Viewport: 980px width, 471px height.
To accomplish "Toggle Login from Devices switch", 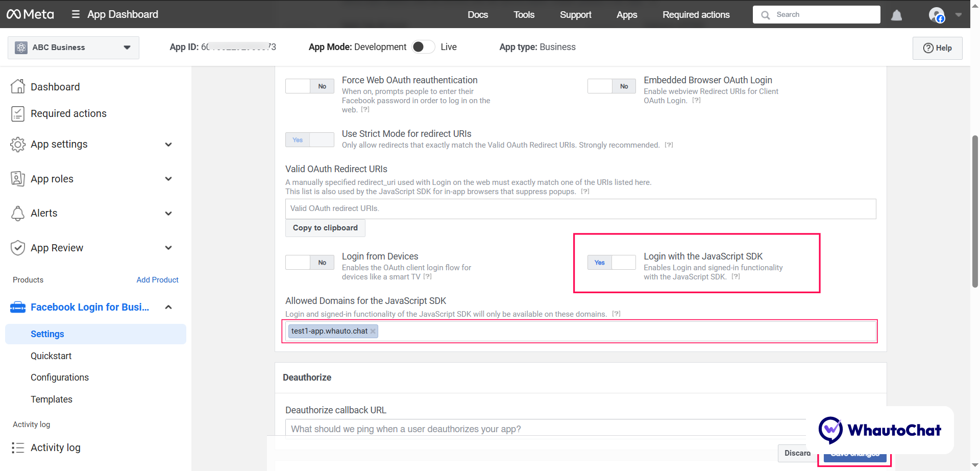I will [x=309, y=263].
